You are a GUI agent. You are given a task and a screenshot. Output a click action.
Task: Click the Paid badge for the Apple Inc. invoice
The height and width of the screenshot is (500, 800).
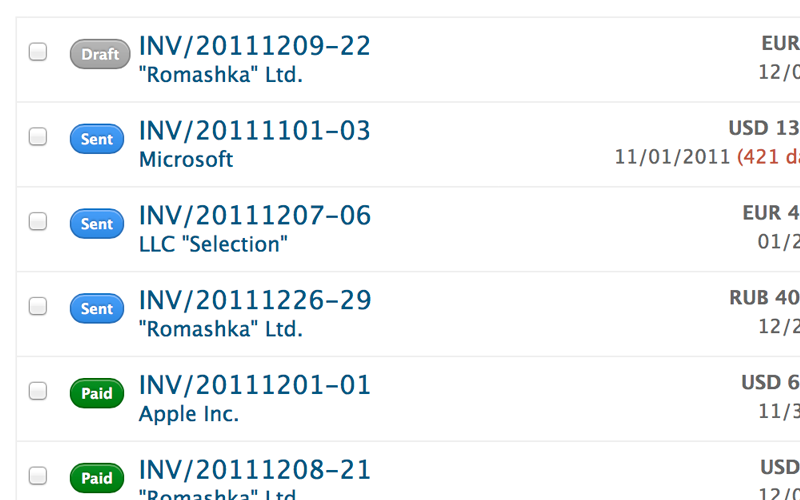96,393
